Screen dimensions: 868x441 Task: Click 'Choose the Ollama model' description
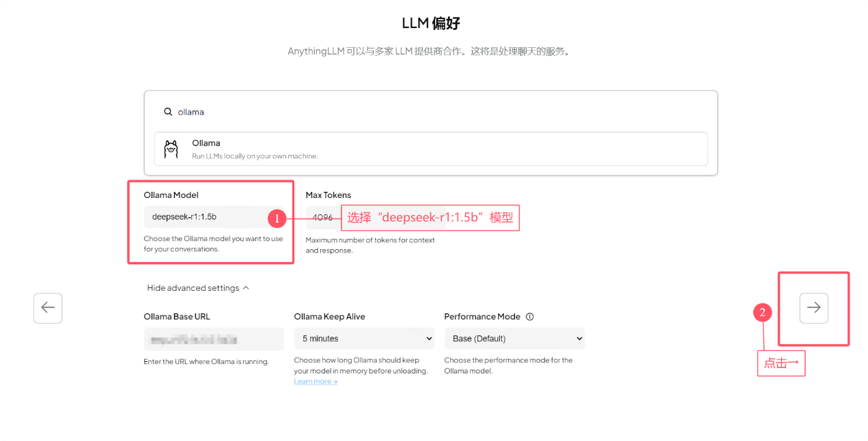pyautogui.click(x=213, y=244)
